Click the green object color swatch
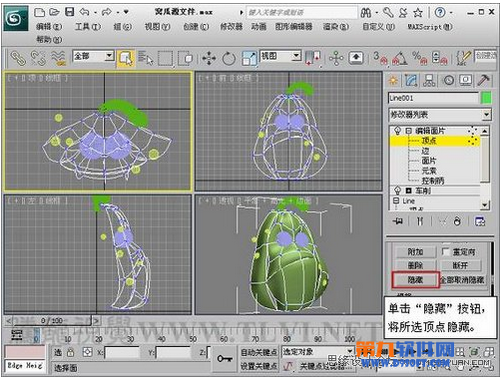The height and width of the screenshot is (377, 500). point(486,98)
